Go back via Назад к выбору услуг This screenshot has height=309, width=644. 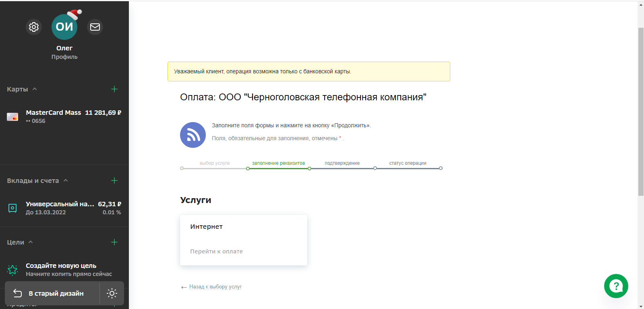[215, 287]
